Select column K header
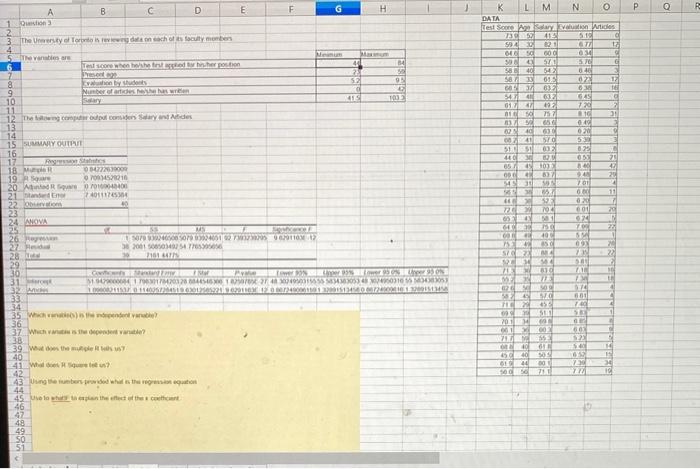700x469 pixels. [x=500, y=8]
